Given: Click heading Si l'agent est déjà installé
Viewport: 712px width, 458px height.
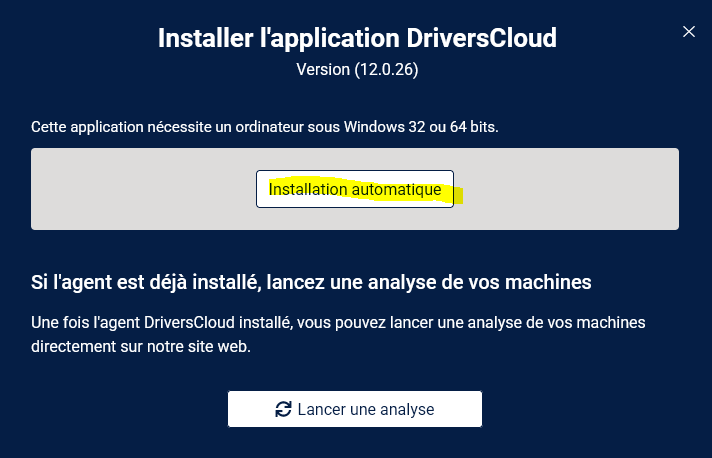Looking at the screenshot, I should 311,282.
